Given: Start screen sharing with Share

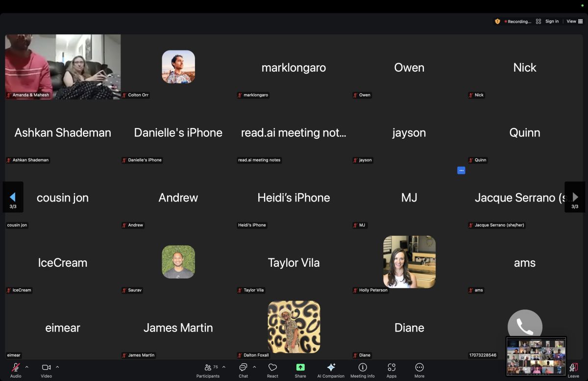Looking at the screenshot, I should click(300, 367).
